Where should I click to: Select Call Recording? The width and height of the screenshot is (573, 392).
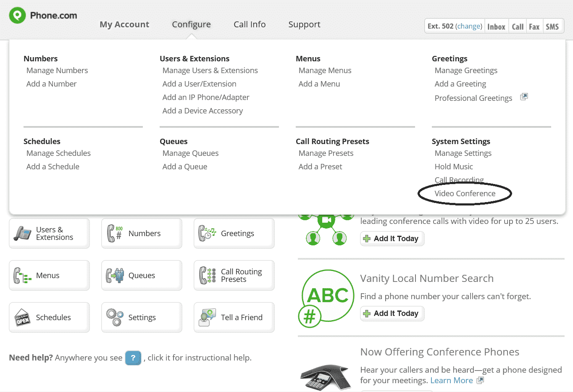[459, 180]
